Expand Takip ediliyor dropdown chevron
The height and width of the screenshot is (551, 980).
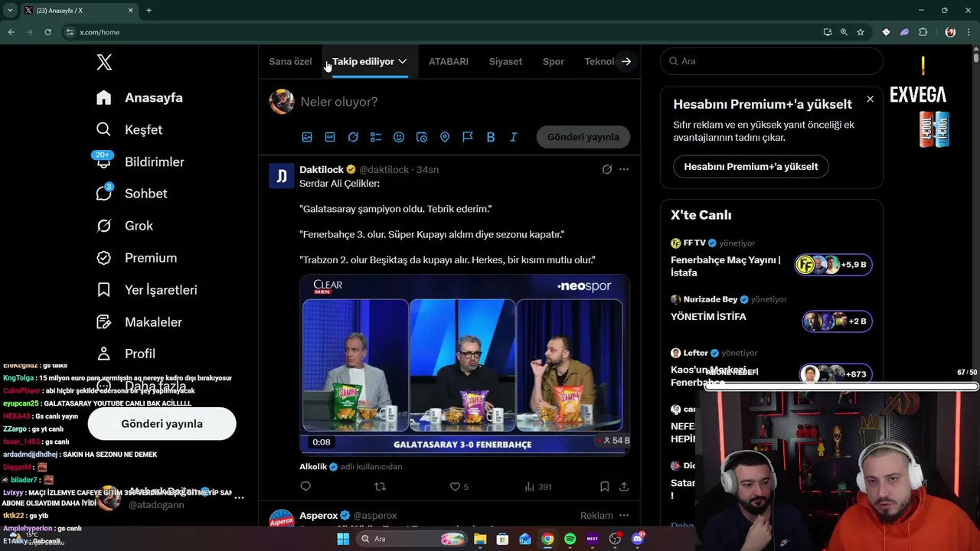pyautogui.click(x=402, y=61)
